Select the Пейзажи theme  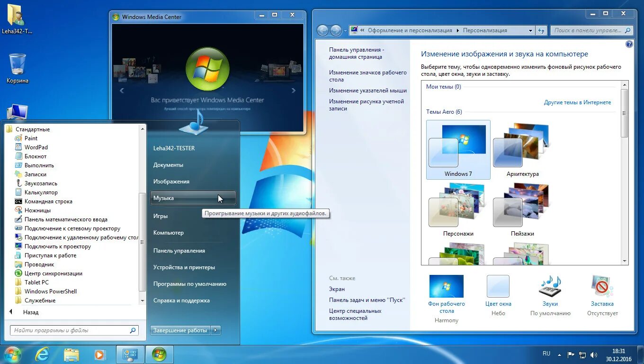[x=522, y=209]
